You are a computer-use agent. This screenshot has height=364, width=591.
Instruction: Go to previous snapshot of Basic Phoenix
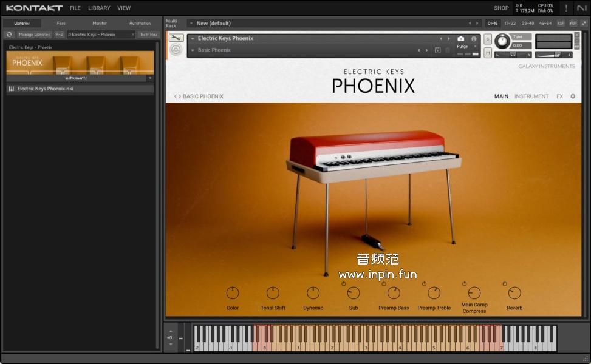418,50
